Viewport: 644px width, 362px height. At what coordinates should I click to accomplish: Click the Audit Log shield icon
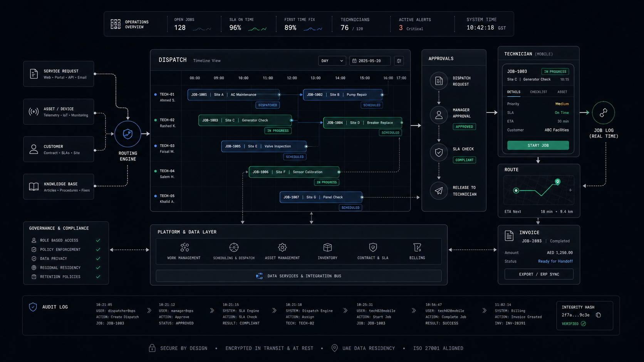33,307
